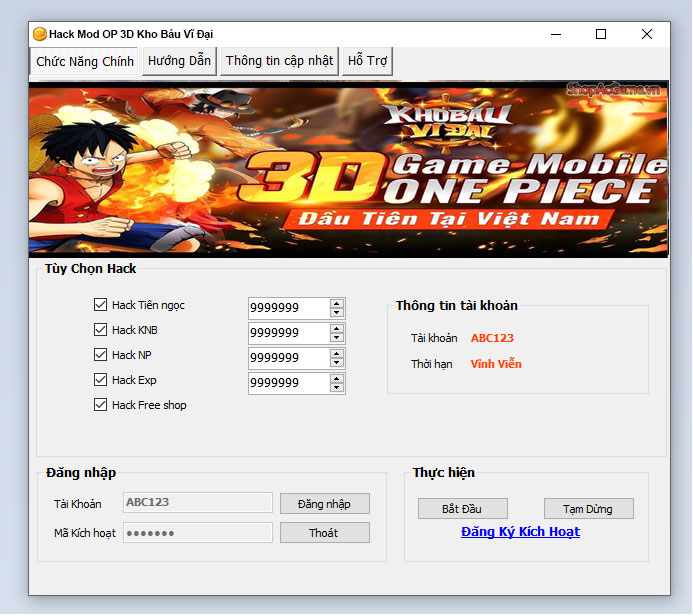Select the ABC123 account name text

click(x=492, y=338)
